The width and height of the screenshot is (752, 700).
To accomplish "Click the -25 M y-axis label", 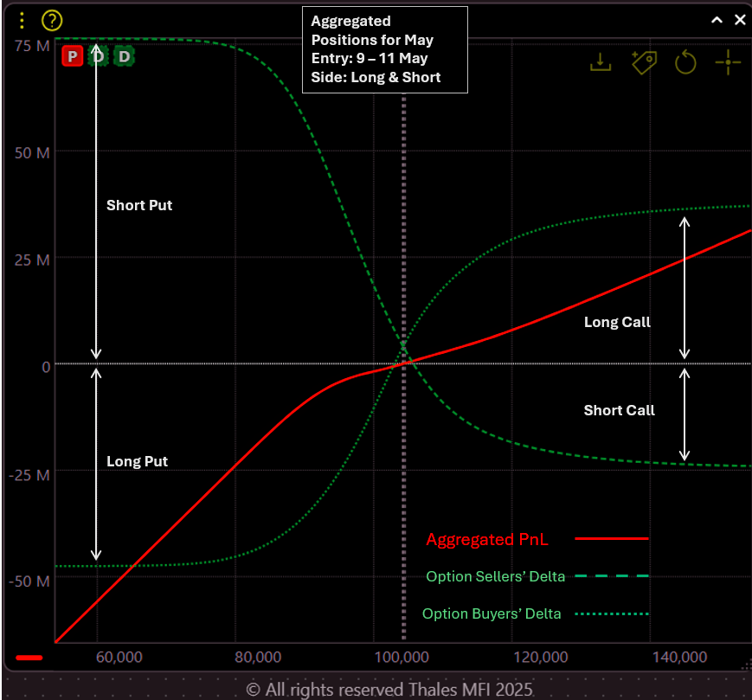I will click(29, 475).
